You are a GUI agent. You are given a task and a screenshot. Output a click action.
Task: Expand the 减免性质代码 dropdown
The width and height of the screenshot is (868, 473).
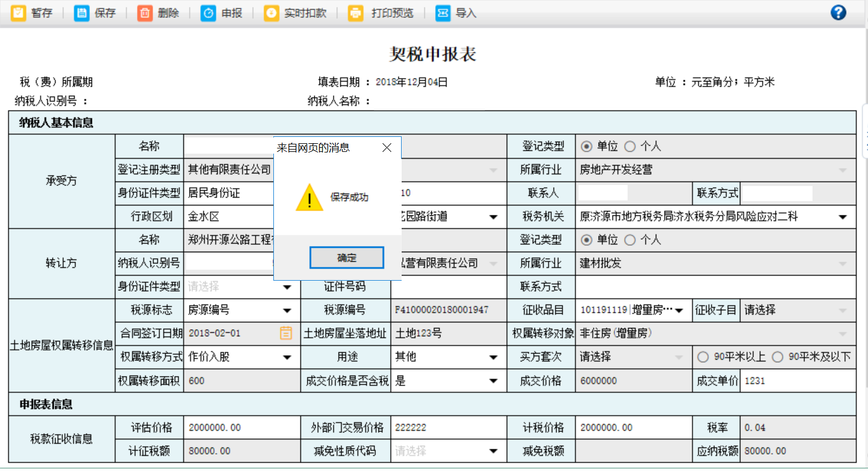tap(493, 451)
